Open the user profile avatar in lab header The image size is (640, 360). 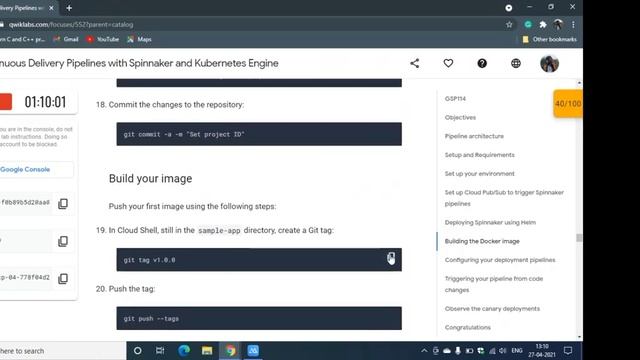coord(549,64)
